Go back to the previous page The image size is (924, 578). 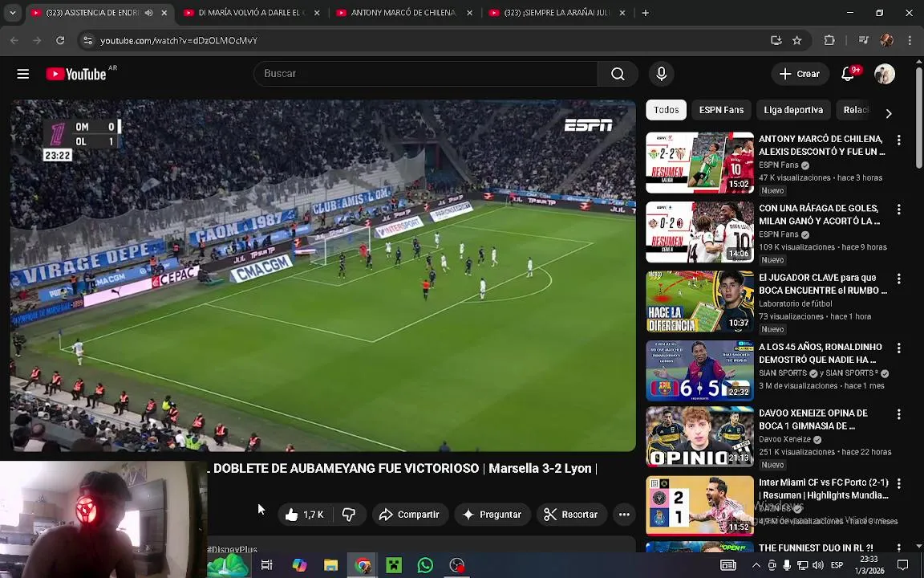pos(14,40)
